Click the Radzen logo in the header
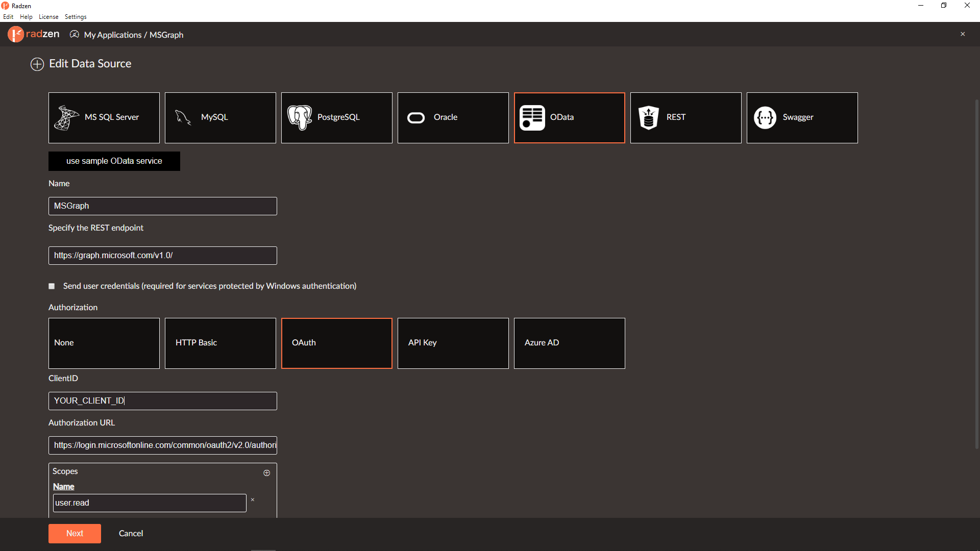 coord(34,34)
